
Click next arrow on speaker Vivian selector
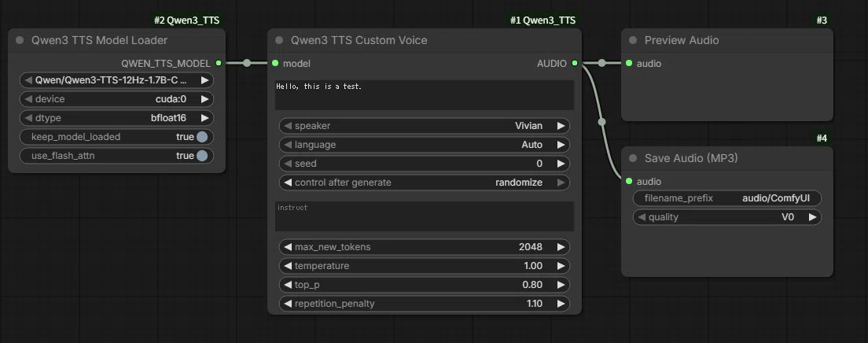(x=561, y=126)
